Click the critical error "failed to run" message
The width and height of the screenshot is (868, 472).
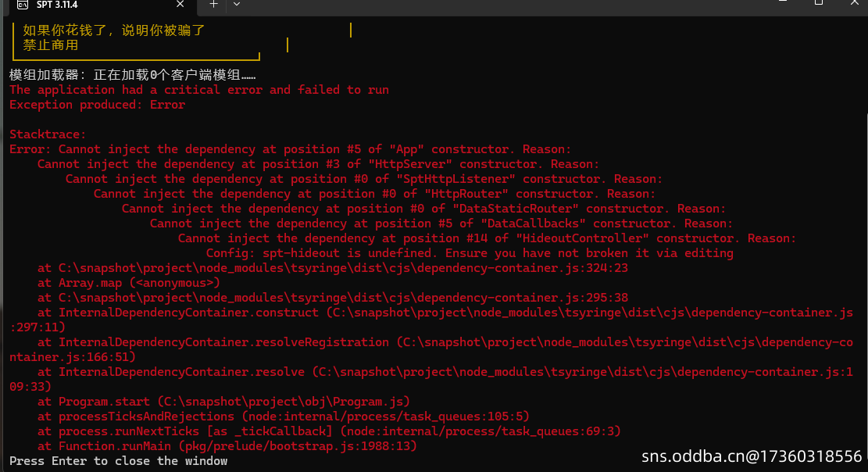click(x=198, y=90)
